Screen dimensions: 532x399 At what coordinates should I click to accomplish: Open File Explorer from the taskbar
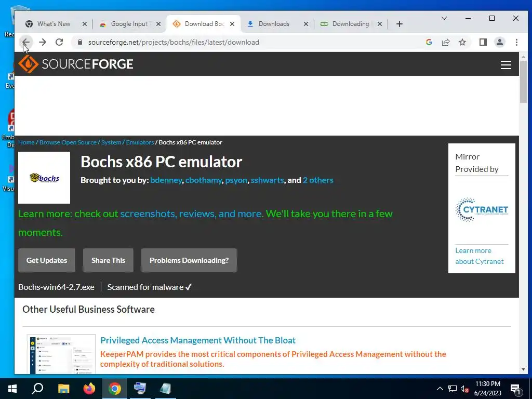(63, 389)
